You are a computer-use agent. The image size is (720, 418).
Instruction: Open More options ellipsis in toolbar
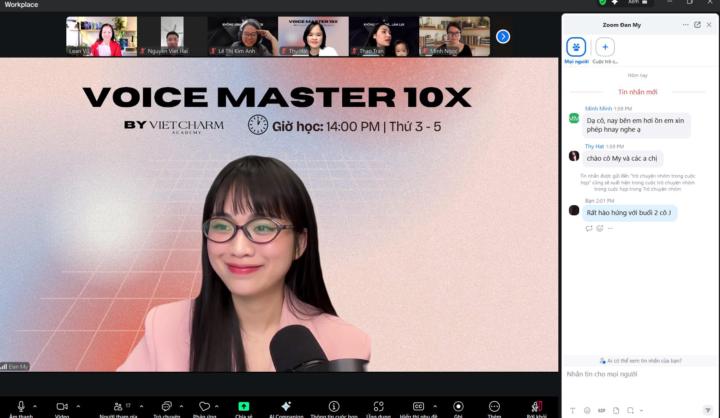(x=494, y=406)
